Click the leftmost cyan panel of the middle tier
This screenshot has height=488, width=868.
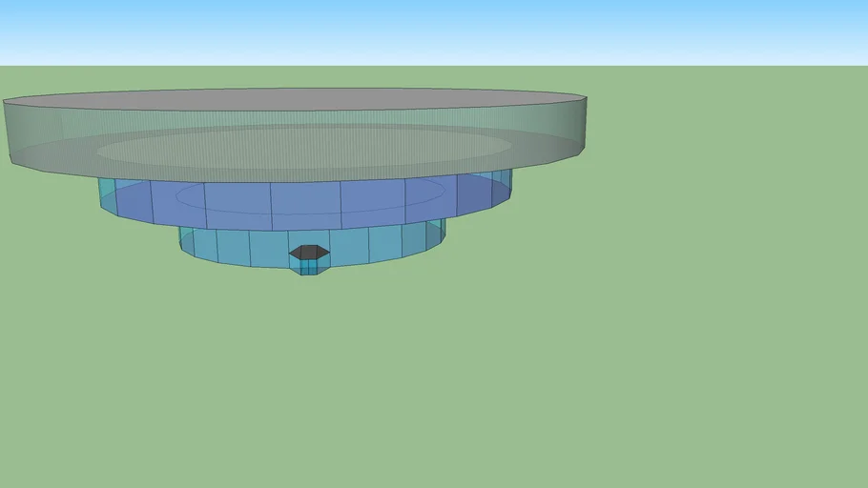(106, 195)
